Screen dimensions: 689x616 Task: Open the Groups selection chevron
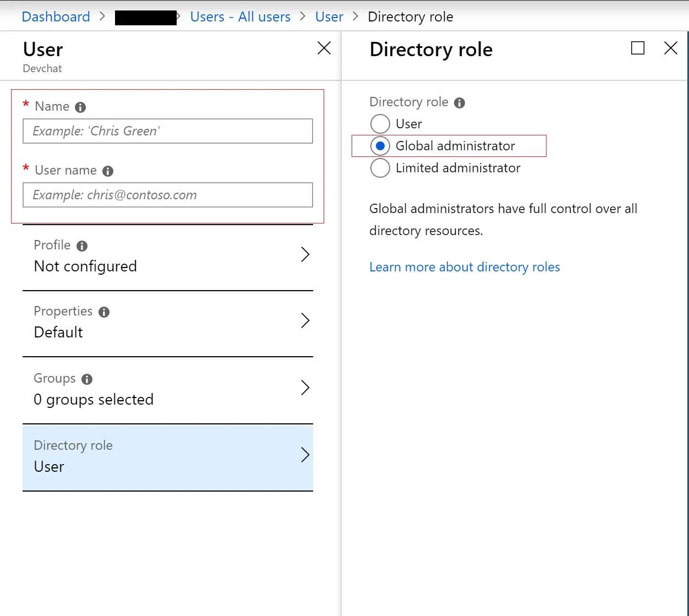[305, 388]
